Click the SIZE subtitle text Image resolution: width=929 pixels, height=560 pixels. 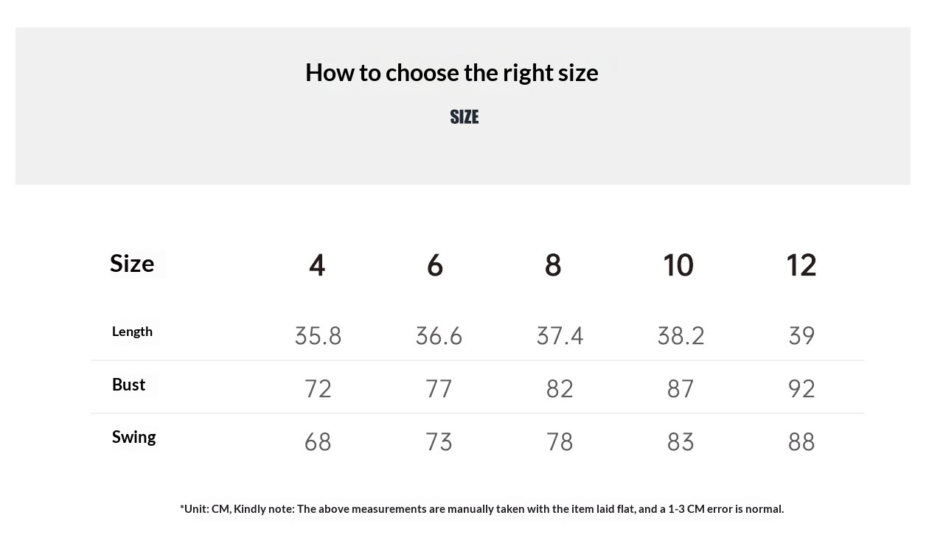[x=464, y=117]
